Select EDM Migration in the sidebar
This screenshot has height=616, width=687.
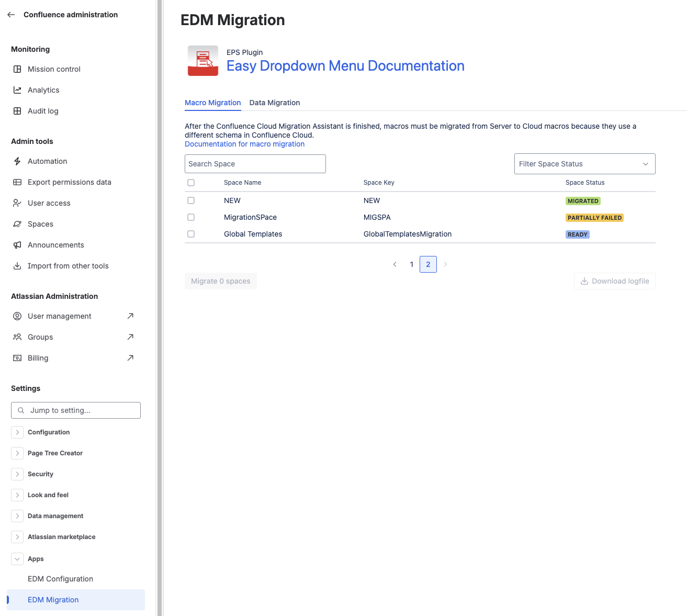tap(76, 600)
